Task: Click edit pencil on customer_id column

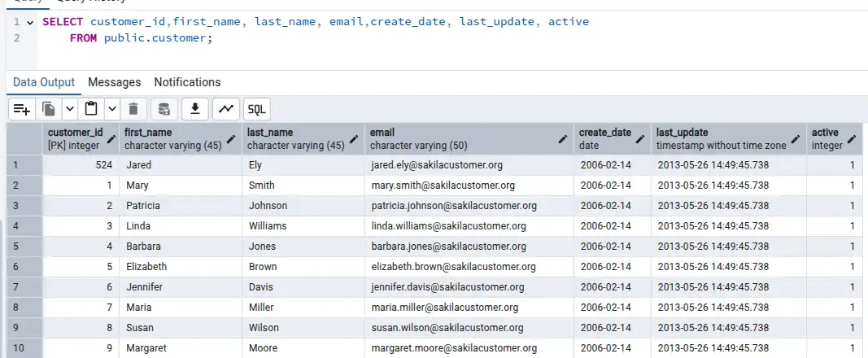Action: click(111, 139)
